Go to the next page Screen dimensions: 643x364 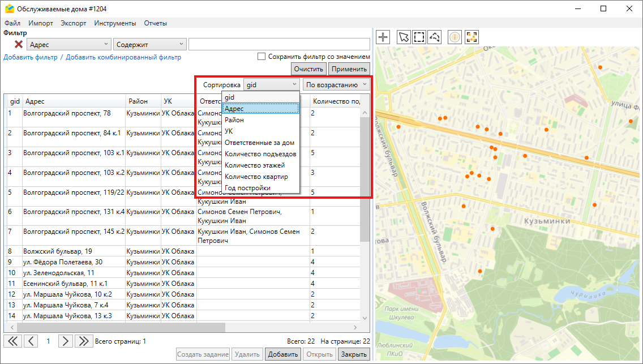(66, 341)
